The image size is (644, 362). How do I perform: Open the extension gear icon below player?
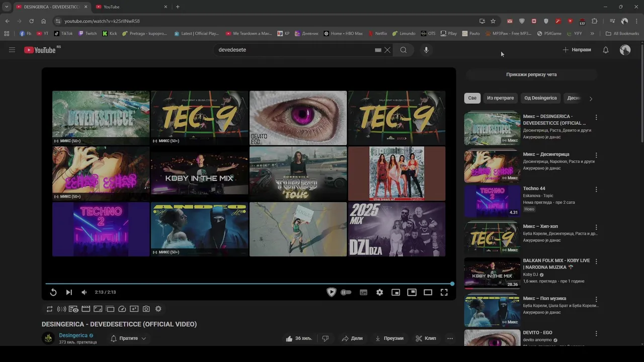tap(158, 309)
